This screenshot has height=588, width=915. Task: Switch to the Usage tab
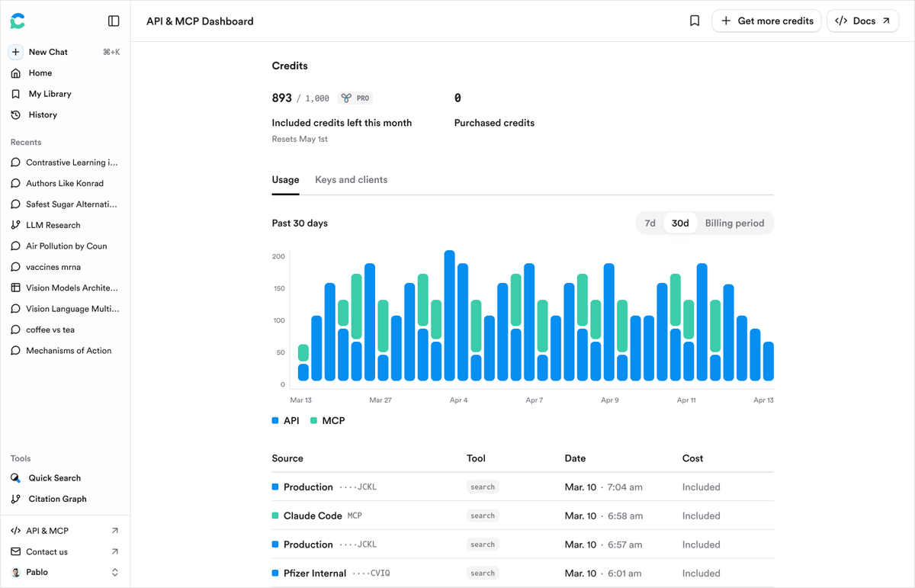pos(286,180)
